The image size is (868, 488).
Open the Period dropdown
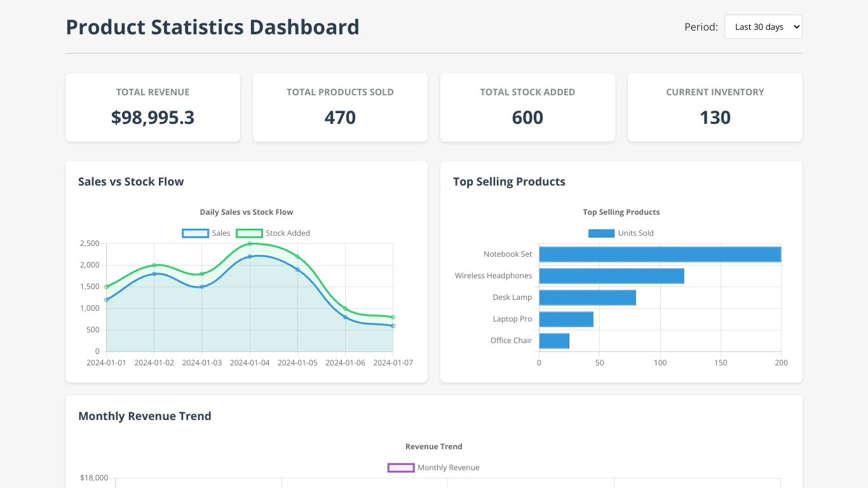click(x=763, y=27)
